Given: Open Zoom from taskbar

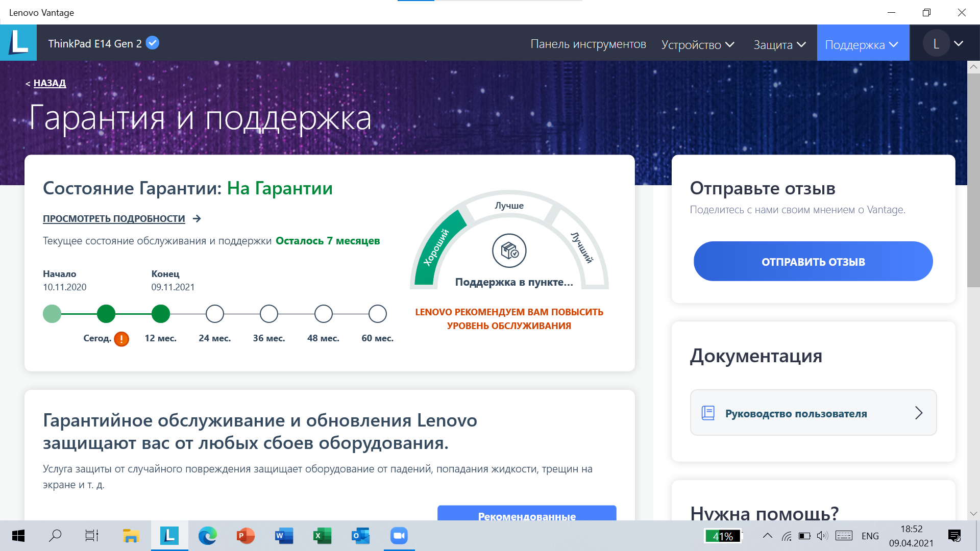Looking at the screenshot, I should 399,536.
